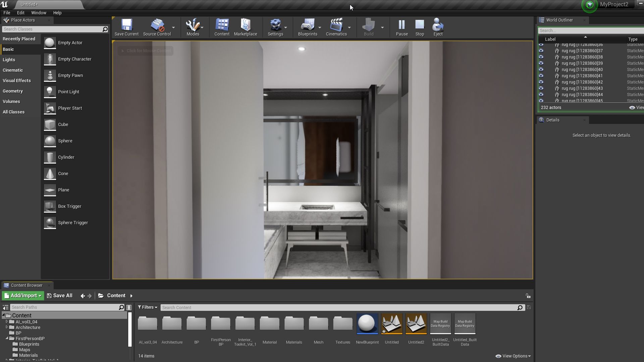Click Save All in Content Browser
This screenshot has width=644, height=362.
[59, 296]
